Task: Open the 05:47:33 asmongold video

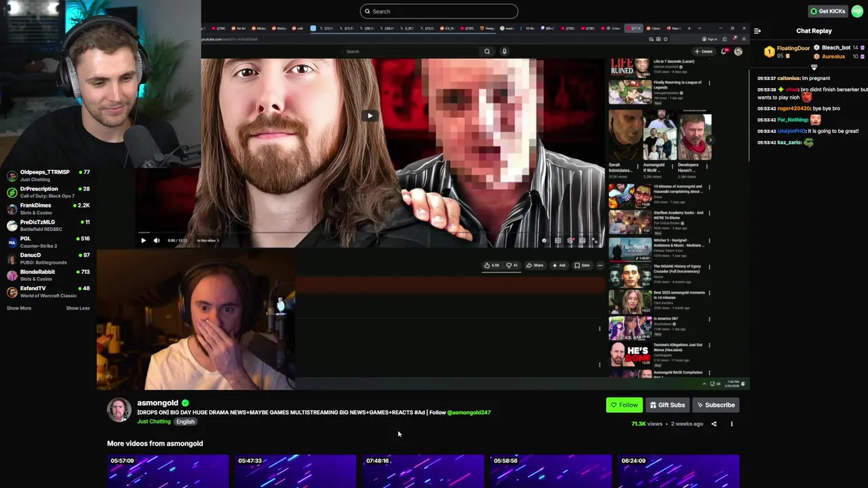Action: click(296, 472)
